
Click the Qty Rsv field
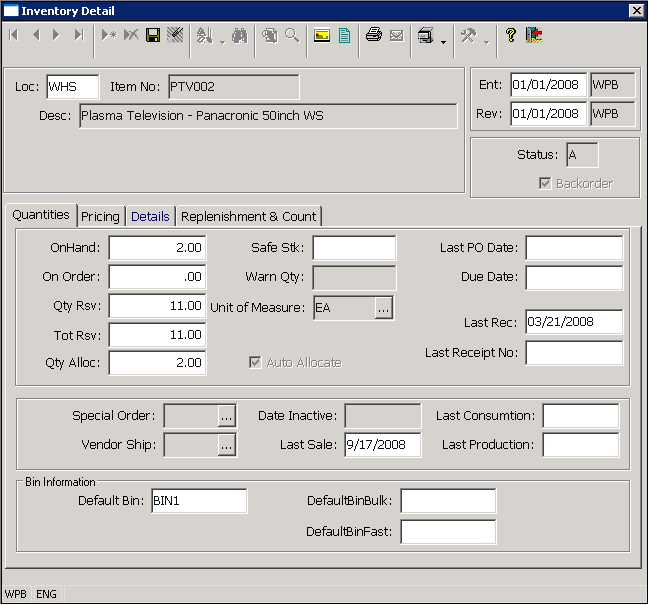157,306
